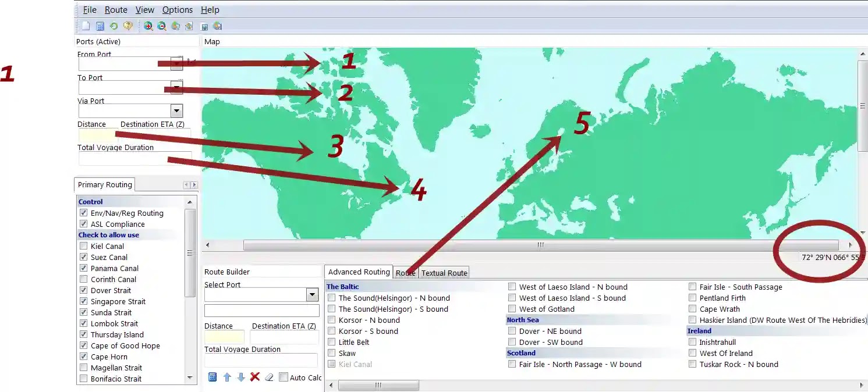Click the Route Builder calculator icon
Screen dimensions: 868x392
click(212, 377)
